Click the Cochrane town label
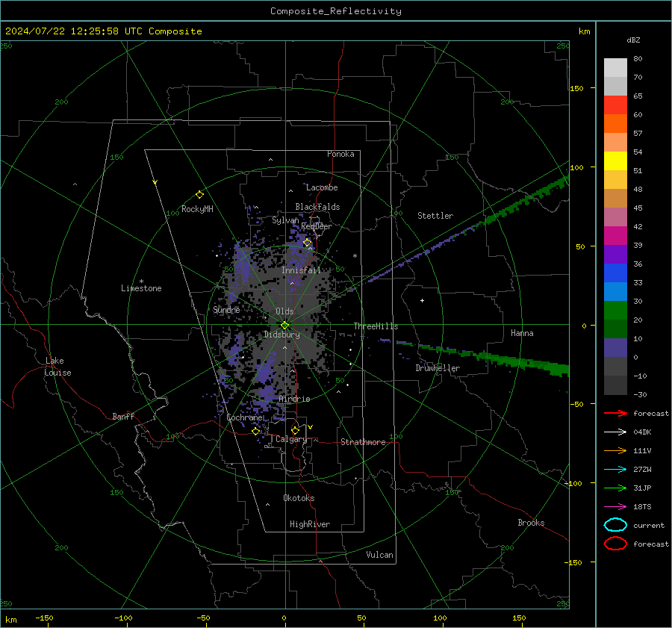The width and height of the screenshot is (672, 628). pos(244,417)
